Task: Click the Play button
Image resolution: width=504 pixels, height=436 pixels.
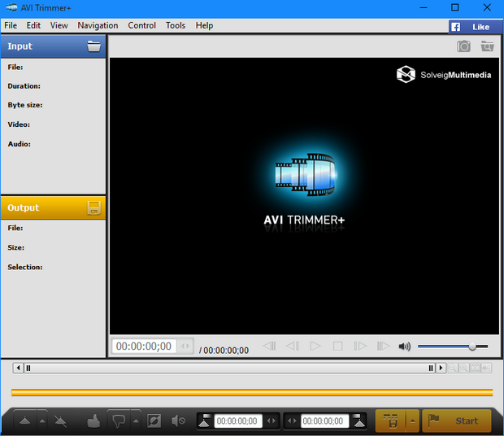Action: 315,347
